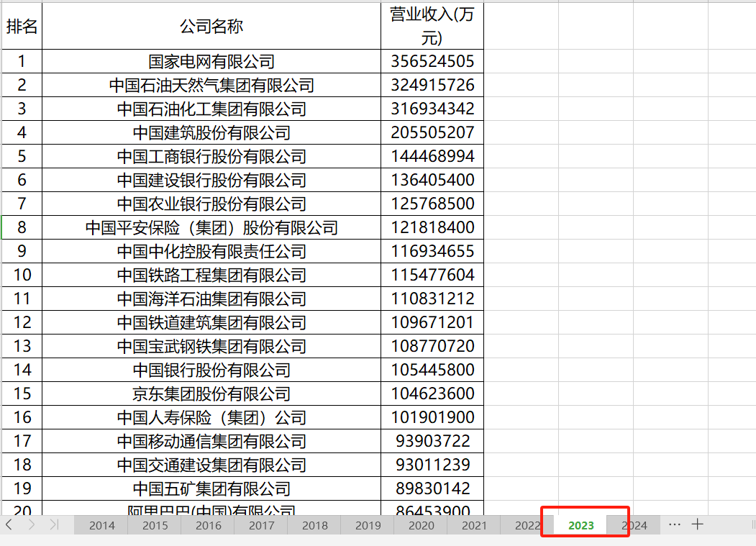Switch to the 2016 sheet tab
This screenshot has height=546, width=756.
pos(209,525)
